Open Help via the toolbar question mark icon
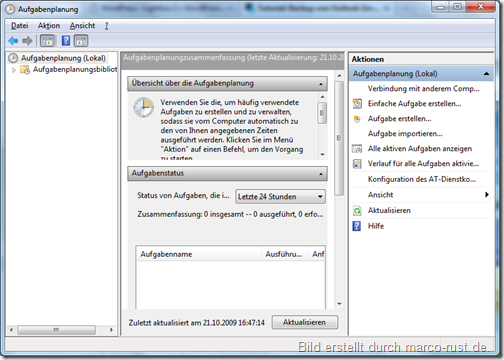This screenshot has height=360, width=504. pyautogui.click(x=66, y=41)
